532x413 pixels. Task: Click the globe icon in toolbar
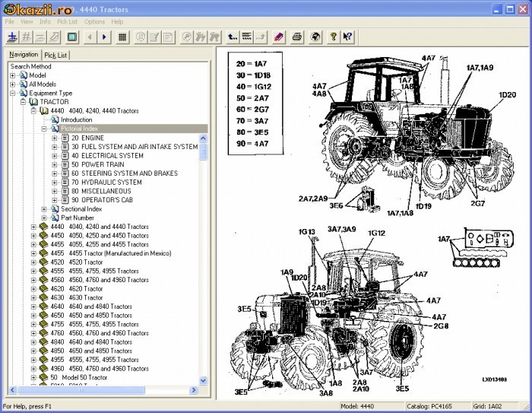315,37
